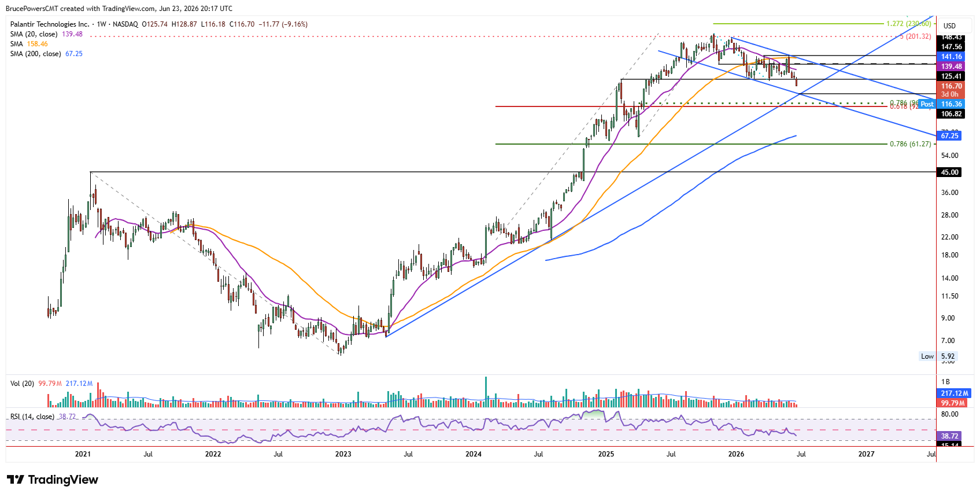Click the Jul label between 2026 and 2027
The image size is (980, 497).
coord(801,454)
